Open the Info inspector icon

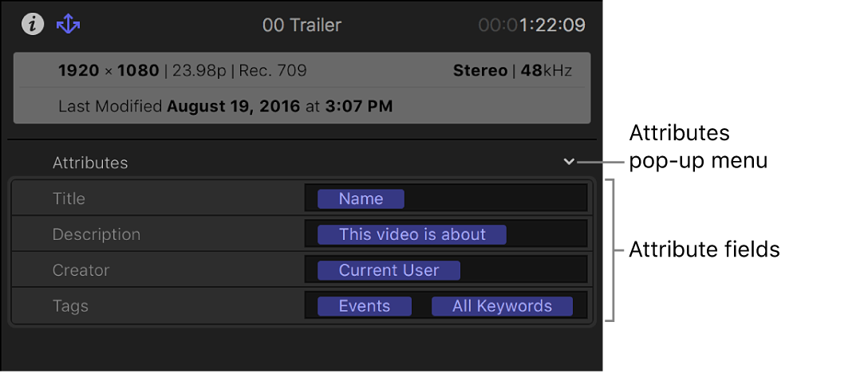33,25
